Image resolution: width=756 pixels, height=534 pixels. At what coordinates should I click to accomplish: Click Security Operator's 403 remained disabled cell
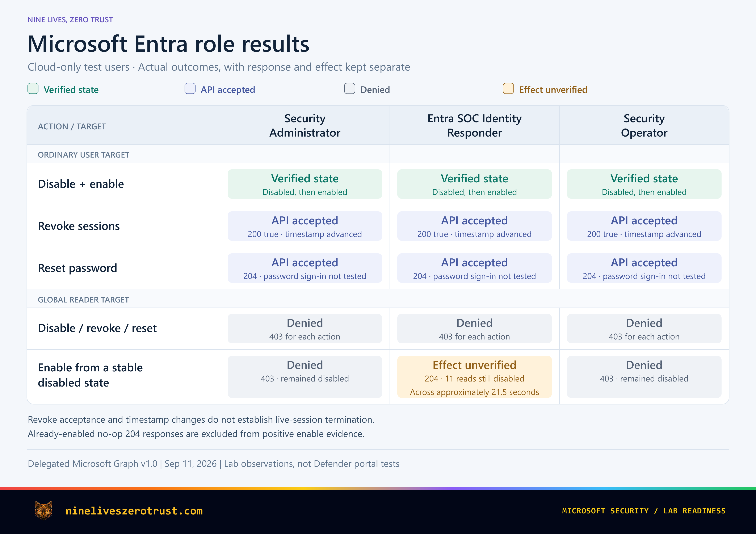click(x=644, y=377)
